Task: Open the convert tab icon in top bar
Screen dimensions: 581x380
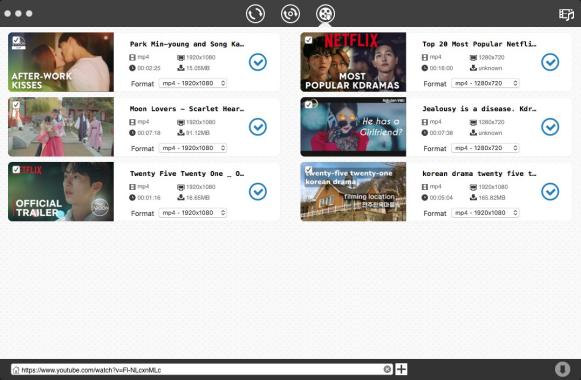Action: (255, 14)
